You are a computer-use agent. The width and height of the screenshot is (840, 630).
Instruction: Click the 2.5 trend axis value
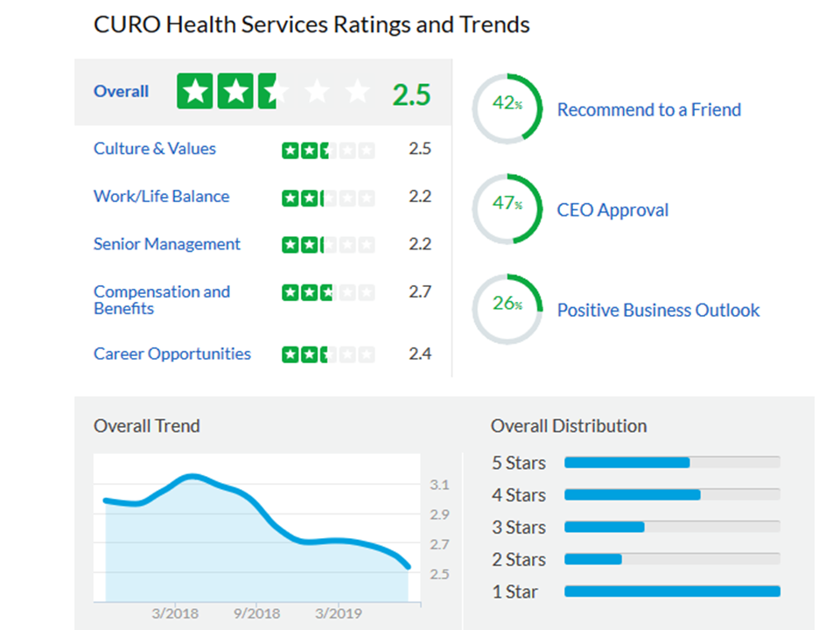(x=439, y=574)
